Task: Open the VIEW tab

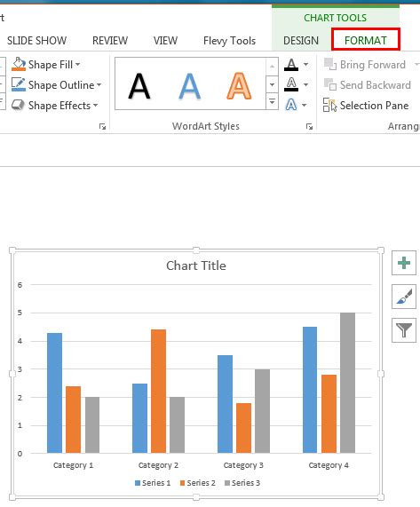Action: 165,41
